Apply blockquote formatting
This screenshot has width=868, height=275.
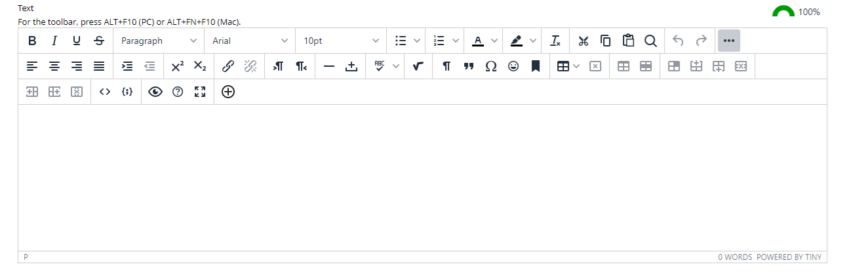click(469, 66)
